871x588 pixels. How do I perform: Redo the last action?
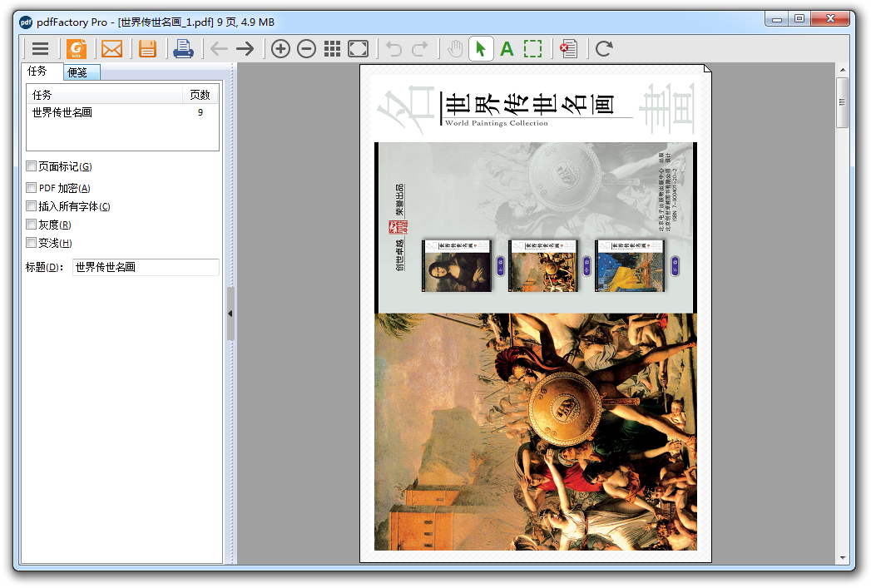pyautogui.click(x=420, y=49)
